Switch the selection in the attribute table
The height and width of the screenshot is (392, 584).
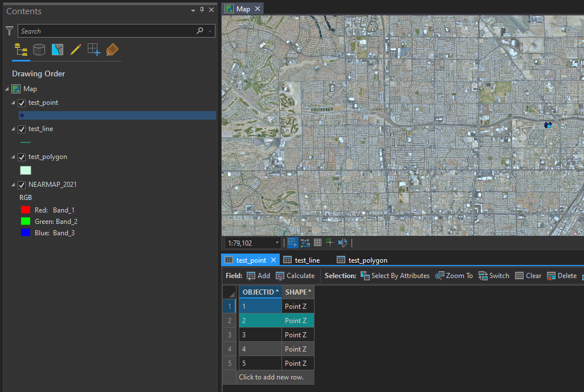point(493,276)
